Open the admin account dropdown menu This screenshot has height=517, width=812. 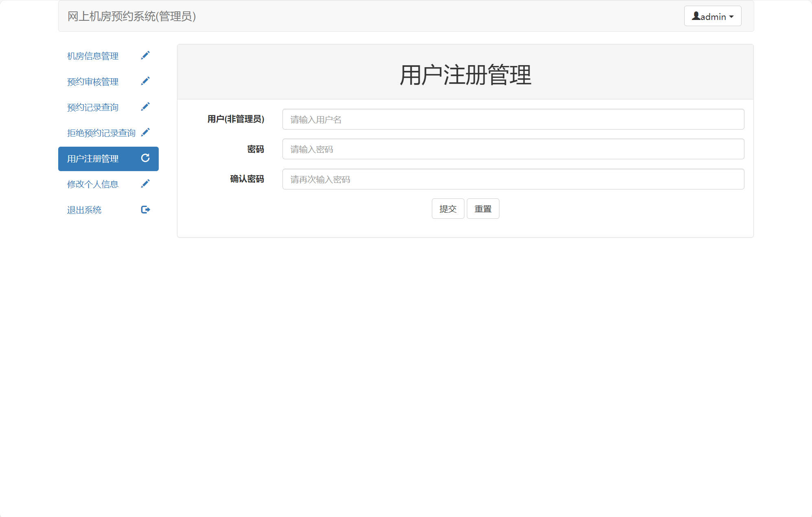pos(712,16)
